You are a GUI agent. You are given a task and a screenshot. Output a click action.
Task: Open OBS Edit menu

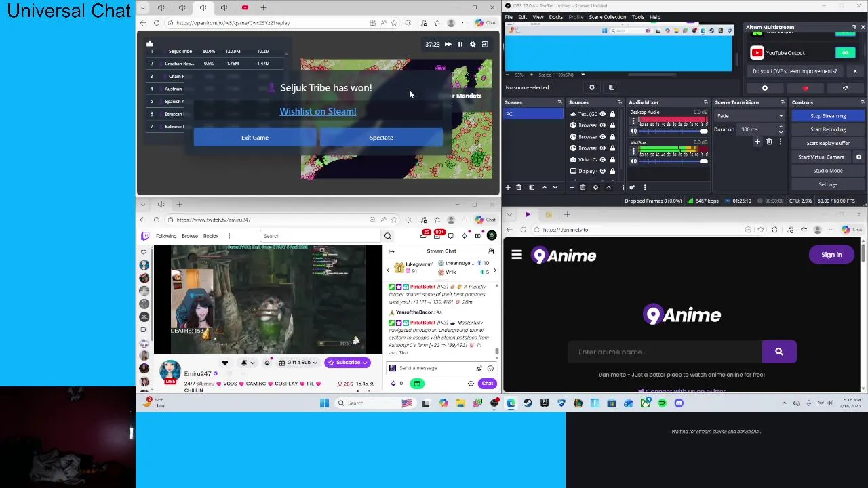pyautogui.click(x=523, y=17)
